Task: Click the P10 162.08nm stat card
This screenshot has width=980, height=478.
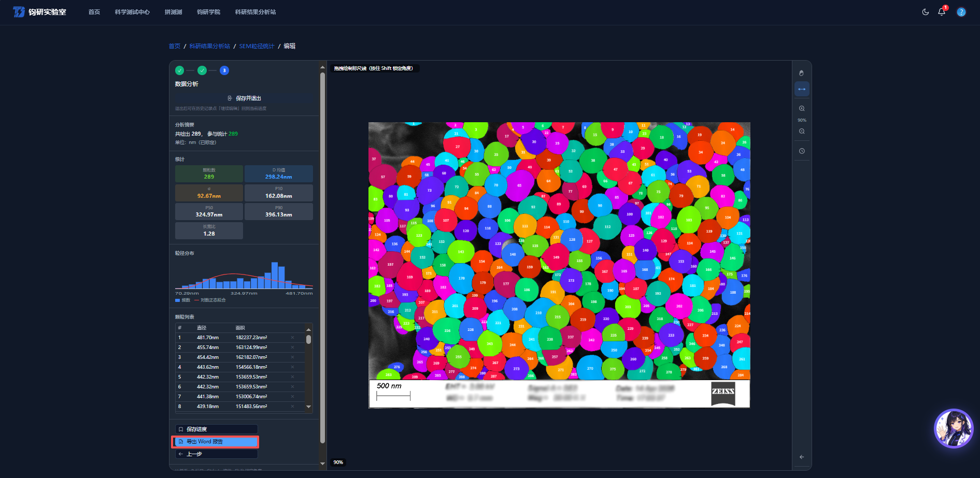Action: click(279, 193)
